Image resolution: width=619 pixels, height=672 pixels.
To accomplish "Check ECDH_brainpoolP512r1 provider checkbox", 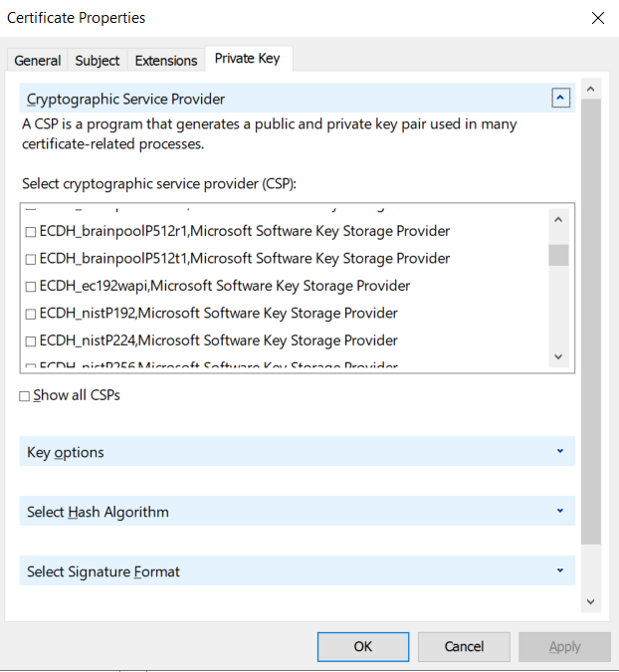I will click(x=31, y=232).
